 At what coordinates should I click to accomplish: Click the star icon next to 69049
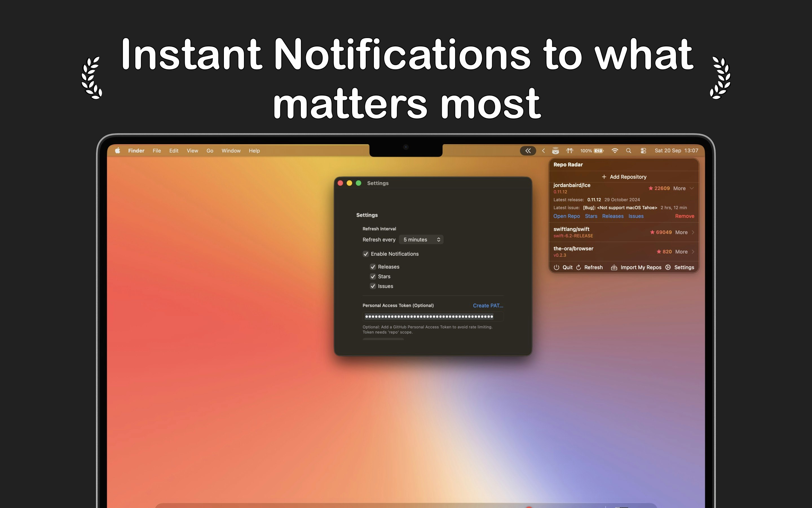[652, 232]
